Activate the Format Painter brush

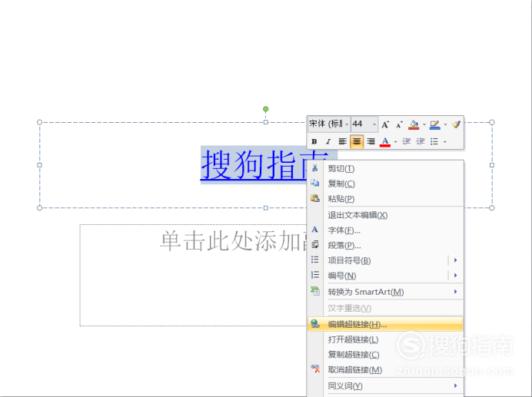[456, 124]
